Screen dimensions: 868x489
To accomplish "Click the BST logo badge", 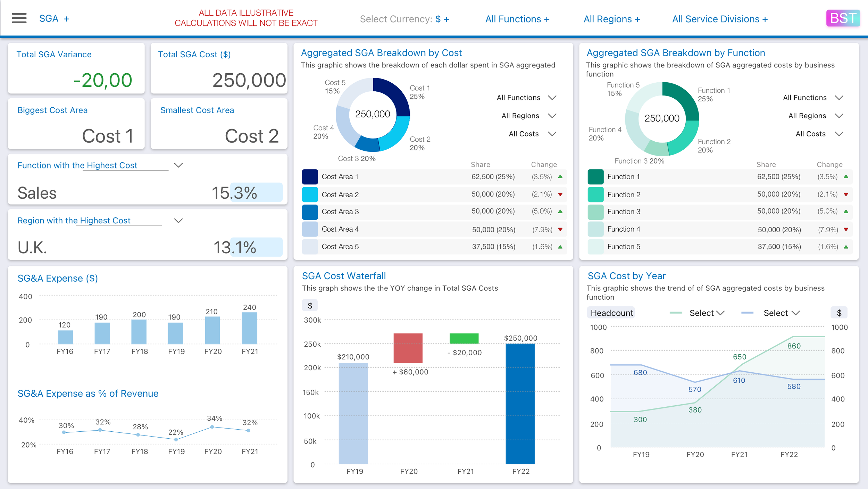I will [843, 18].
